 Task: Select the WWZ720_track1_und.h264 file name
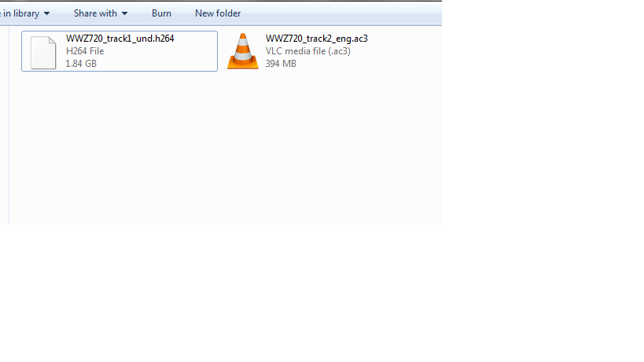pyautogui.click(x=120, y=39)
